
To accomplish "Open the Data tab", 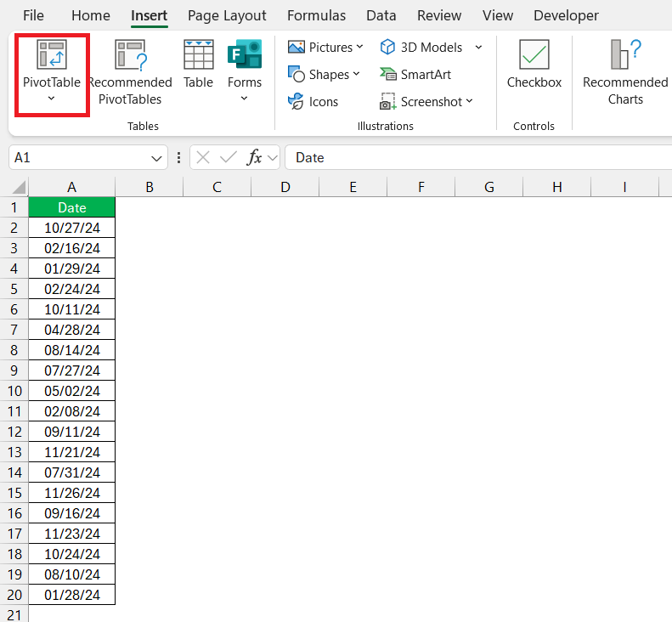I will (x=381, y=15).
